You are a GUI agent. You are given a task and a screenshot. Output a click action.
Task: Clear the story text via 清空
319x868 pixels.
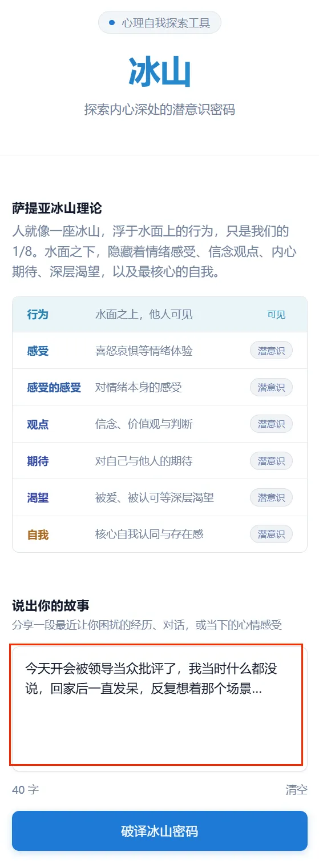[296, 790]
